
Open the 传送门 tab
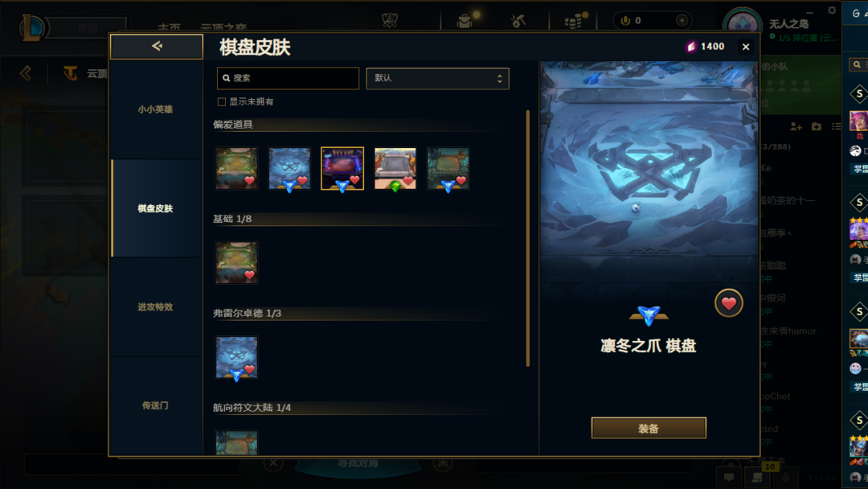tap(156, 405)
